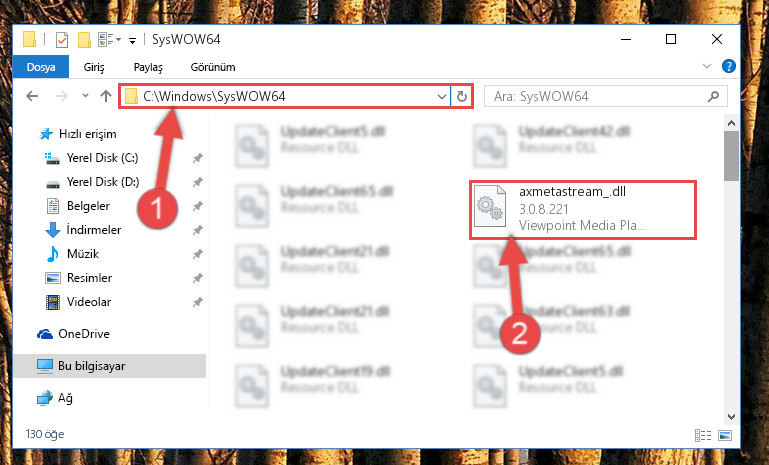Screen dimensions: 769x465
Task: Open the Dosya menu tab
Action: pyautogui.click(x=41, y=67)
